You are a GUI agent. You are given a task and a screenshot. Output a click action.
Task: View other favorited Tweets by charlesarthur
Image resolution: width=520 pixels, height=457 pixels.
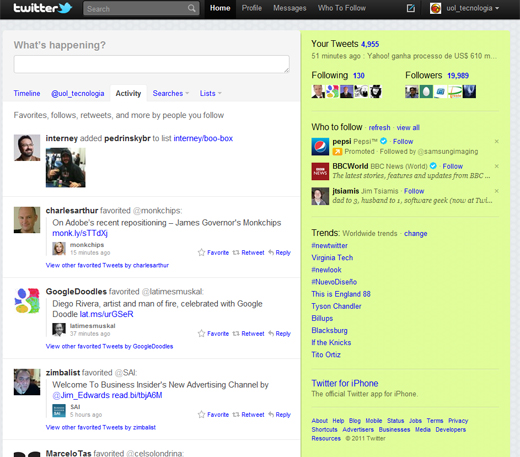(x=107, y=265)
